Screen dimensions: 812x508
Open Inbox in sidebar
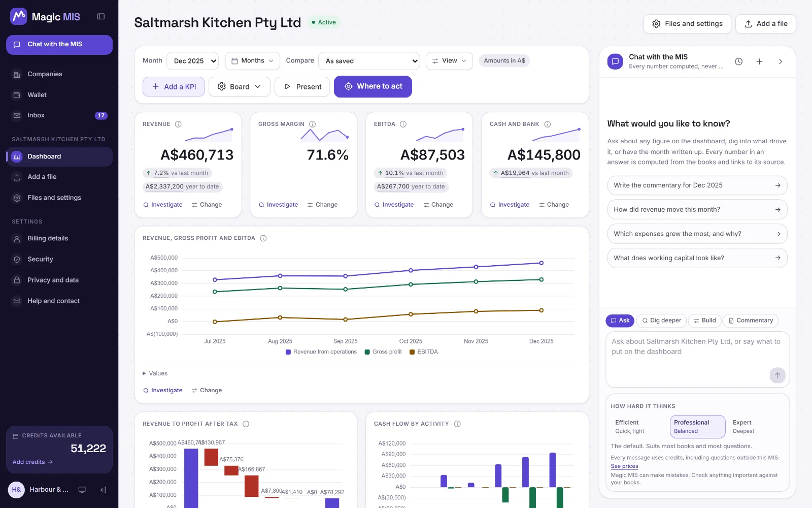[59, 115]
